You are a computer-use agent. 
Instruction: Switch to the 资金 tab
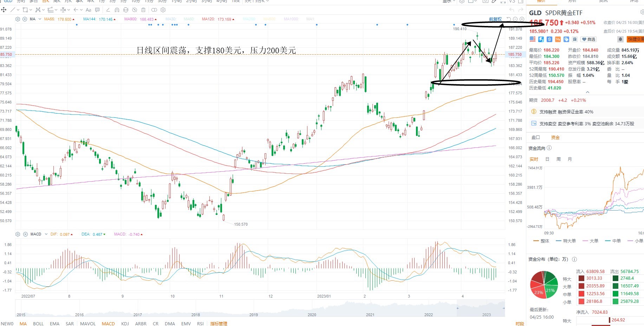click(x=555, y=138)
